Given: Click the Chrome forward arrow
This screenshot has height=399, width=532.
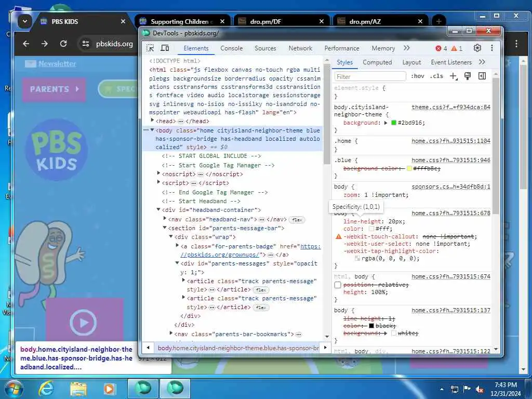Looking at the screenshot, I should coord(45,44).
